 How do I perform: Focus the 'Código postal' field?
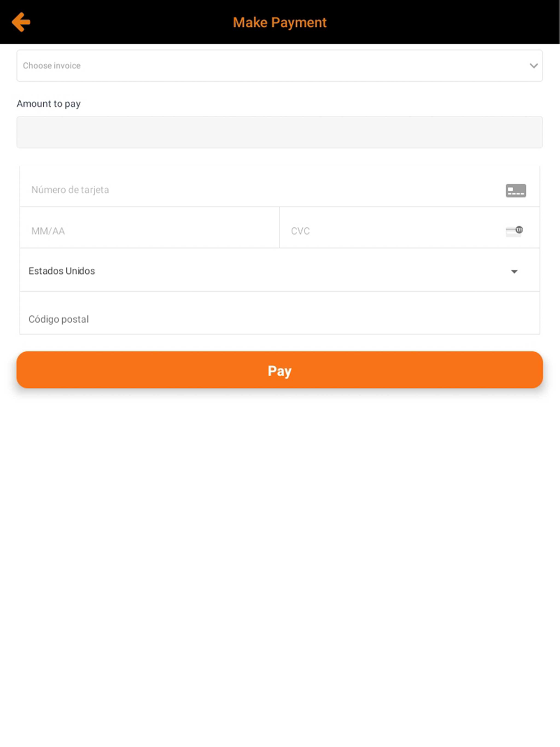[x=59, y=319]
